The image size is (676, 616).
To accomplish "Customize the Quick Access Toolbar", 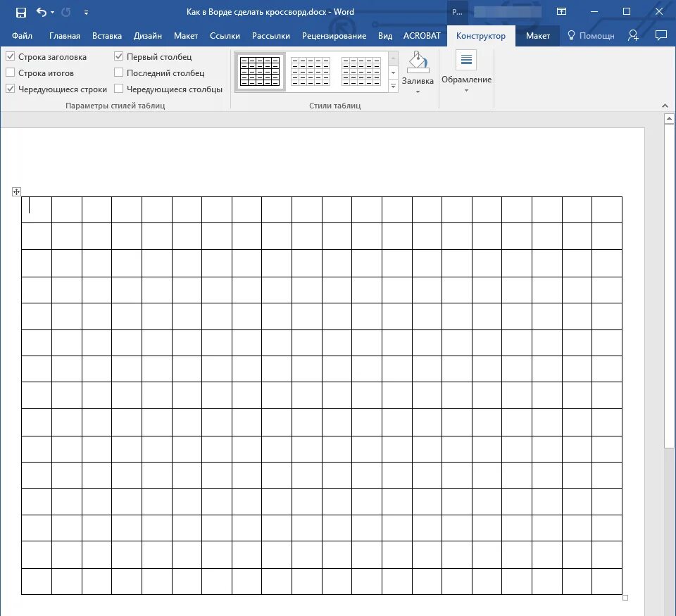I will click(x=86, y=13).
